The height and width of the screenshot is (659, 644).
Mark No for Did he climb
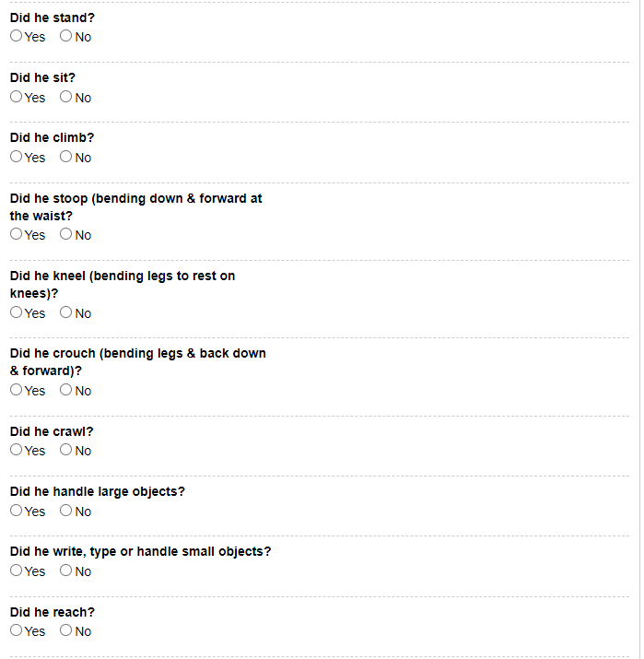coord(66,157)
